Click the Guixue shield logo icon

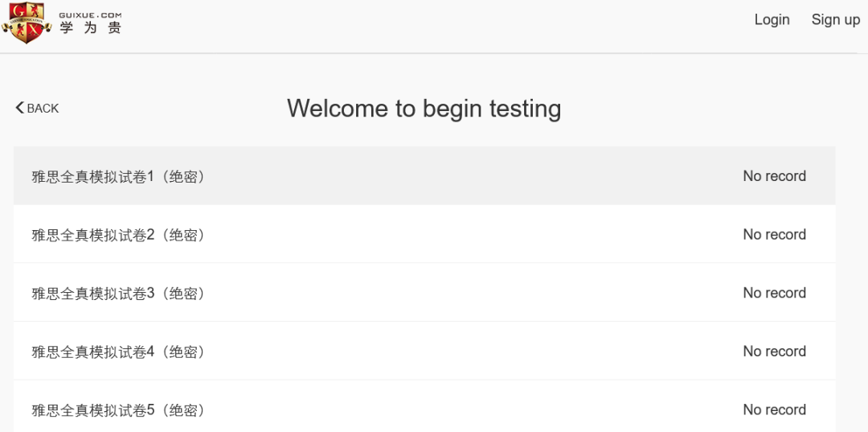coord(26,23)
